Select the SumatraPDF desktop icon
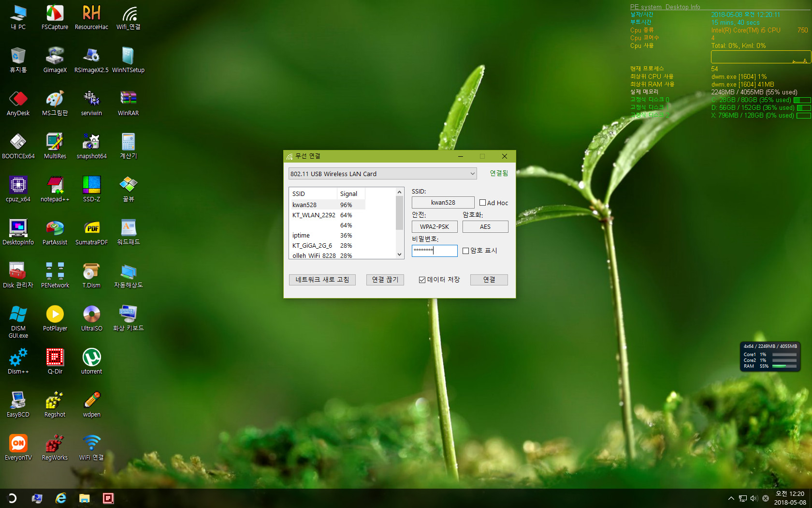 click(91, 233)
